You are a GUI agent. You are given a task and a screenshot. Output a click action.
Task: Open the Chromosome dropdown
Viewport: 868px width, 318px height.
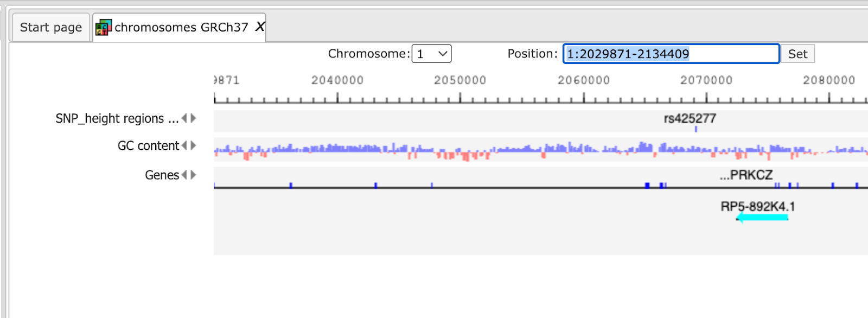click(x=431, y=54)
